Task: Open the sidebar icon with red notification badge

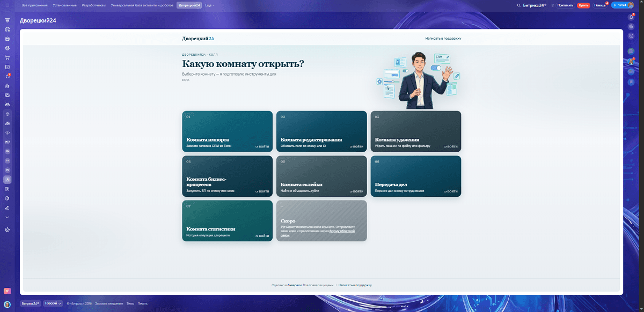Action: pos(8,76)
